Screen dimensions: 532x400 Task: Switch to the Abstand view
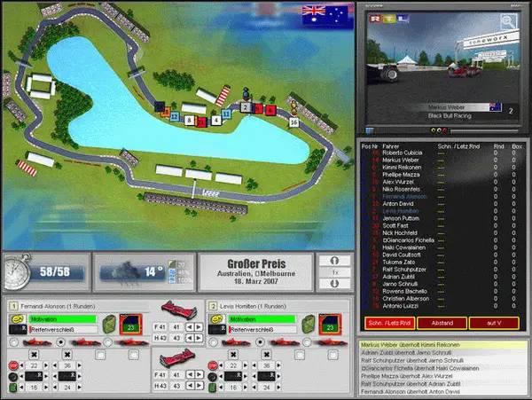pyautogui.click(x=442, y=323)
